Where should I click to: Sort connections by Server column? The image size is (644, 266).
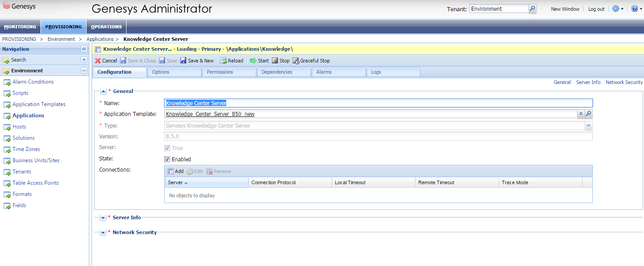pyautogui.click(x=206, y=182)
